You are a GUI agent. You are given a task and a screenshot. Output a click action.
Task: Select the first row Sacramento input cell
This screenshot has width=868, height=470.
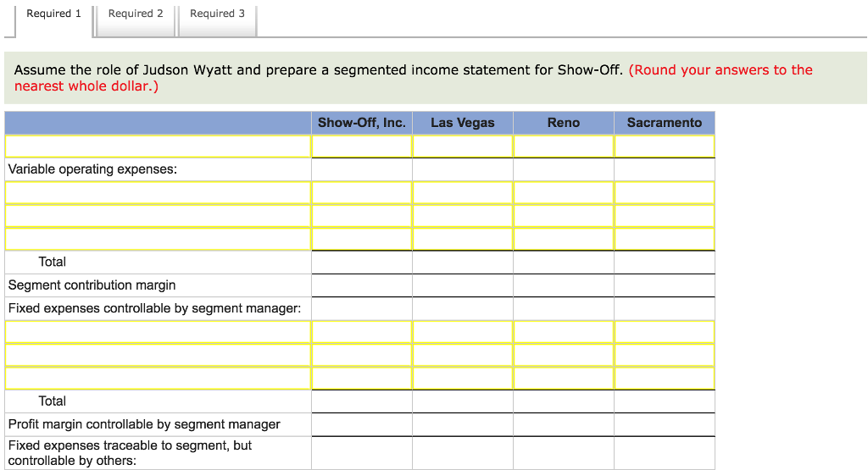(665, 147)
